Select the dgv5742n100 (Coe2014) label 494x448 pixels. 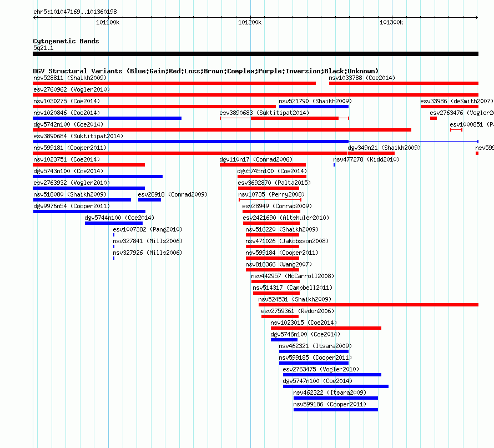point(68,124)
